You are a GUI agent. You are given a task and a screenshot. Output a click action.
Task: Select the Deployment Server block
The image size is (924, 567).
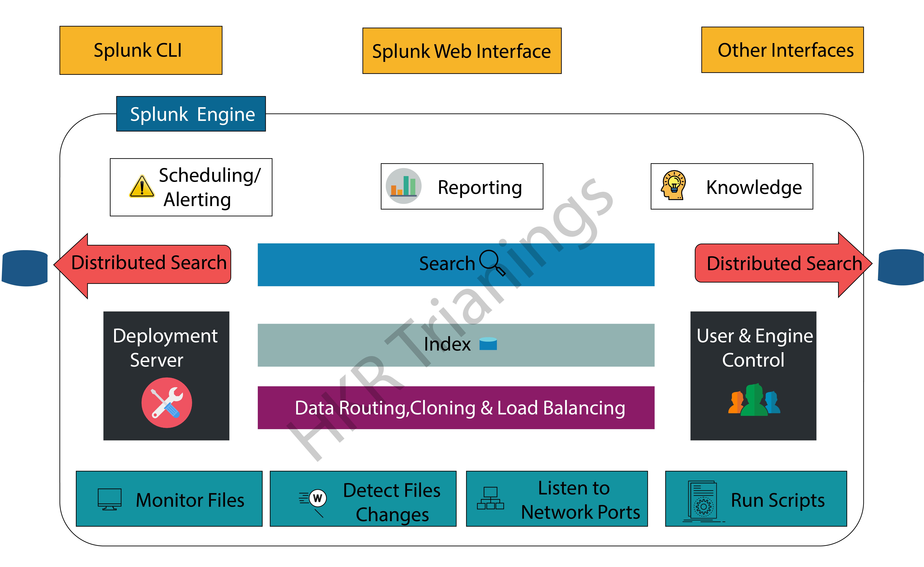pos(166,376)
